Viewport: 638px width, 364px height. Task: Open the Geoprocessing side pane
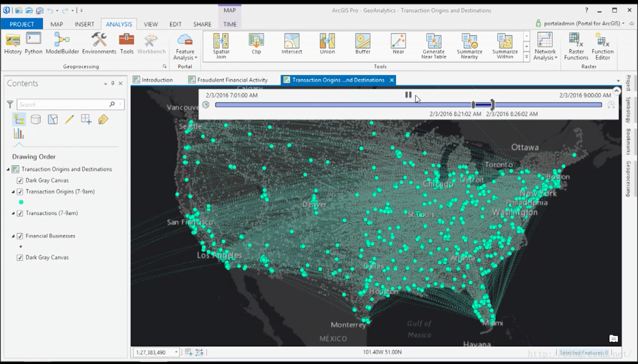coord(629,179)
